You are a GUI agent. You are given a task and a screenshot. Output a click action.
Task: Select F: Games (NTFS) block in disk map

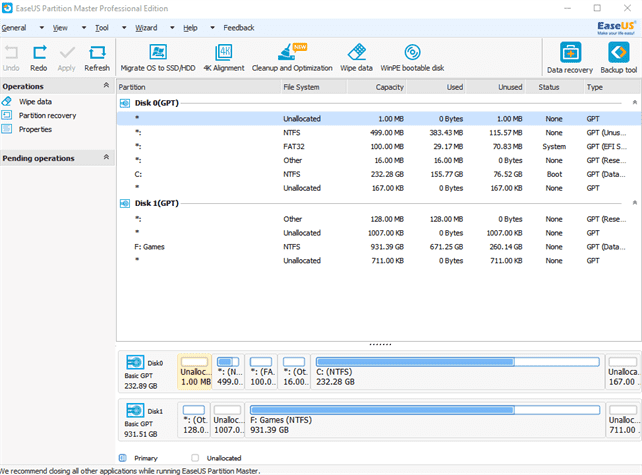(x=425, y=420)
